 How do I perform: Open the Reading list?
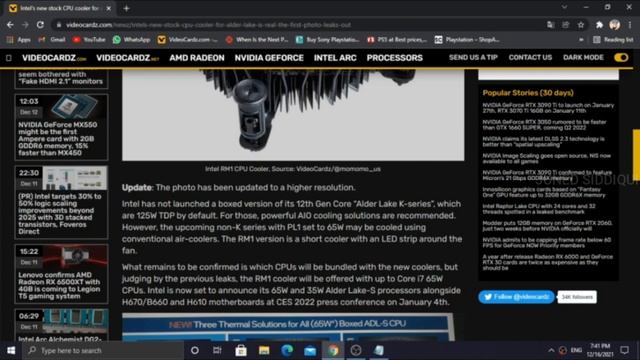pos(613,40)
